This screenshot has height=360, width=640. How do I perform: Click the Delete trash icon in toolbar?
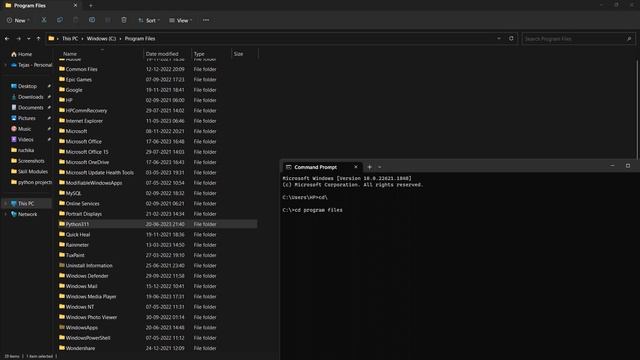point(124,20)
